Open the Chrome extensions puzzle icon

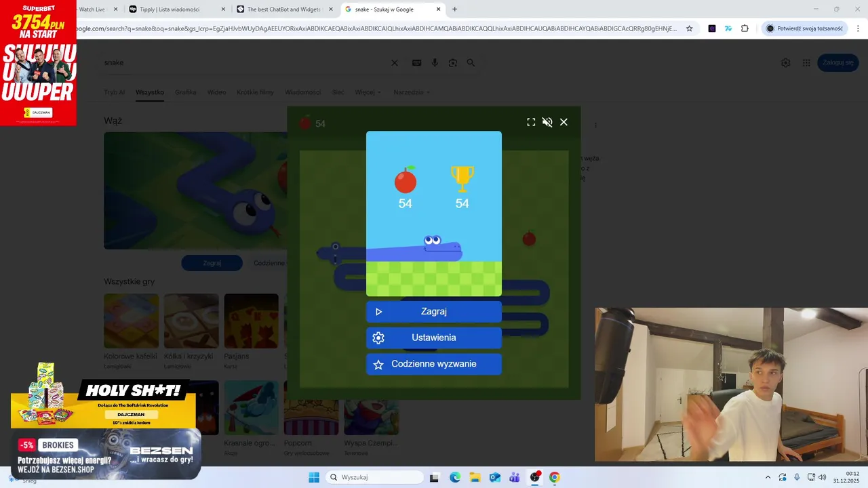(745, 28)
